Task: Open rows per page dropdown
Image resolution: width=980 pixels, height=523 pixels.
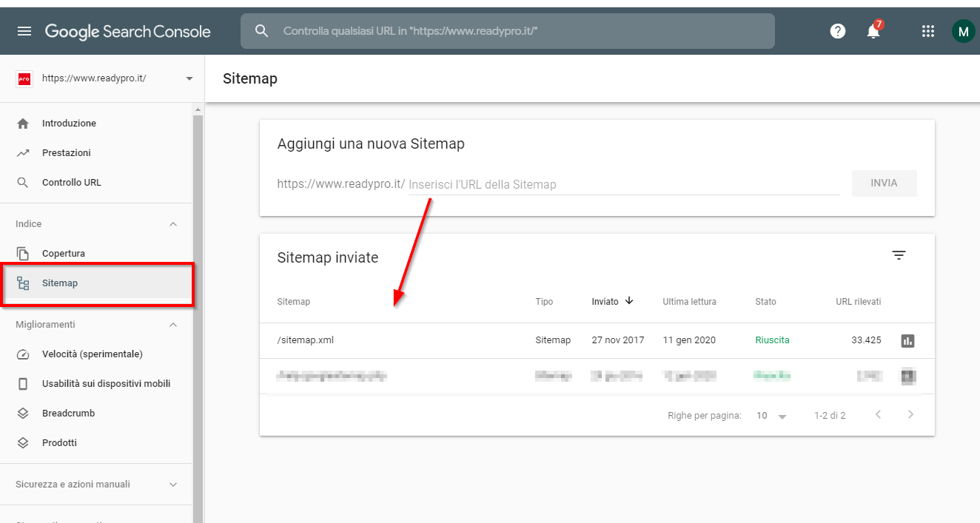Action: click(x=772, y=416)
